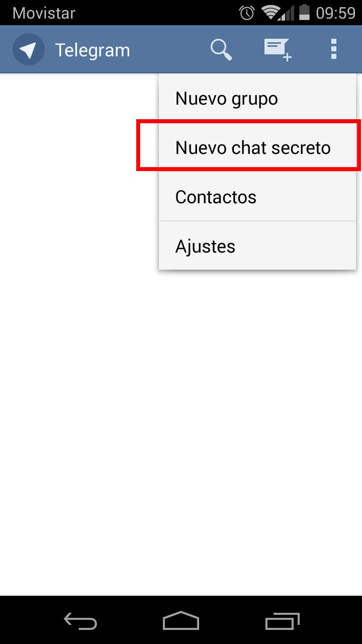Open Contactos from the dropdown menu
This screenshot has width=362, height=644.
pyautogui.click(x=257, y=197)
